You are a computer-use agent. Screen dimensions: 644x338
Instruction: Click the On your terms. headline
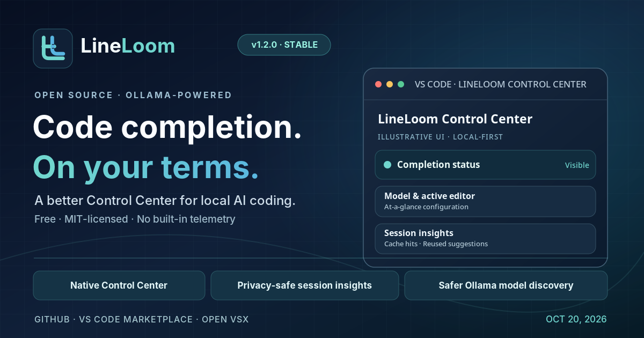[x=146, y=167]
